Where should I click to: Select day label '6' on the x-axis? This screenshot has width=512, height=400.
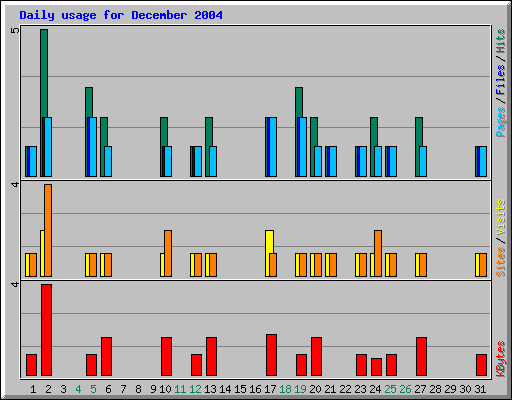click(x=108, y=389)
